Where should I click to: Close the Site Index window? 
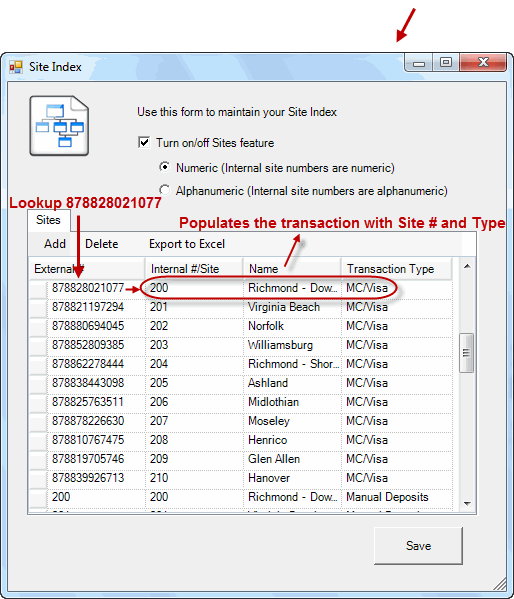(x=483, y=63)
